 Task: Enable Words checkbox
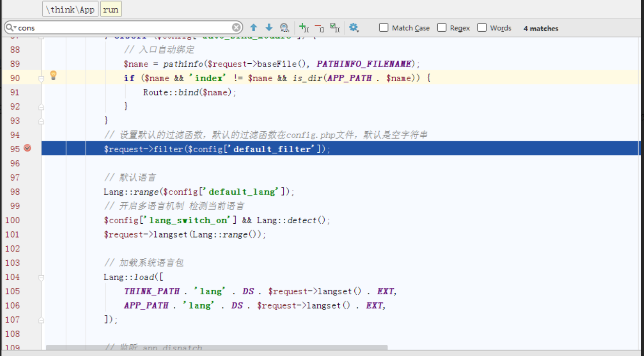point(482,28)
